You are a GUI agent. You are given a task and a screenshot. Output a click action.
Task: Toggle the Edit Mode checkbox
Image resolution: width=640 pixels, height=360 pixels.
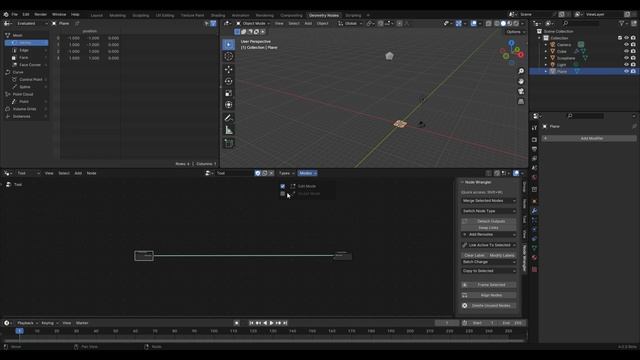click(282, 186)
